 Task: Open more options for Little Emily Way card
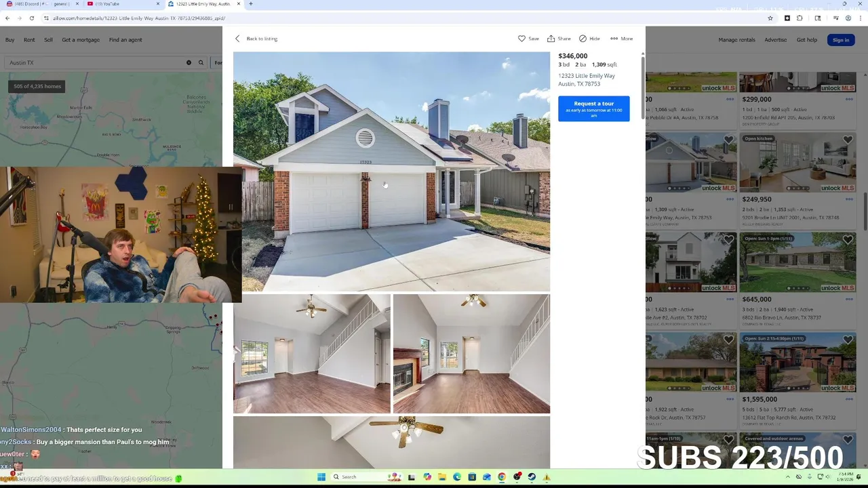coord(730,199)
